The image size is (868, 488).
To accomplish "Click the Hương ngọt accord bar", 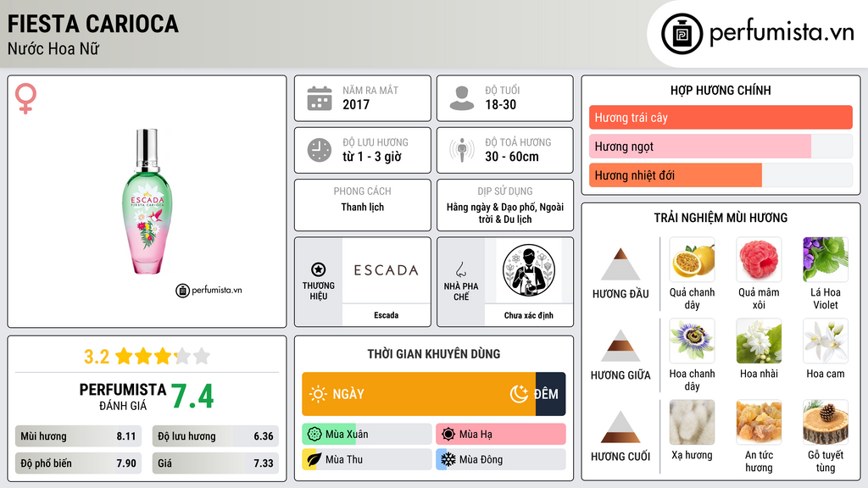I will pyautogui.click(x=721, y=146).
